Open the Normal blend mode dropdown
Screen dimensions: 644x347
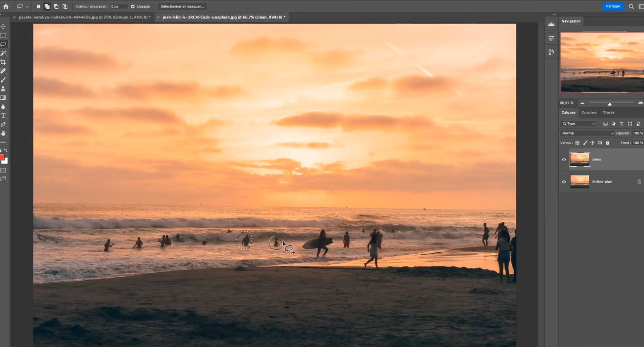pos(587,133)
